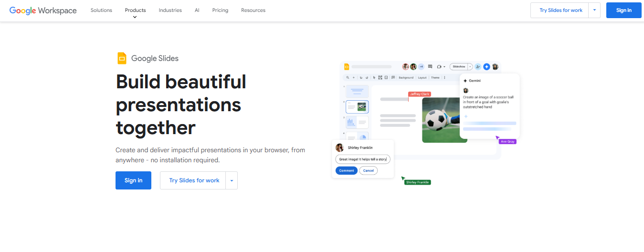Expand the Slideshow dropdown arrow in mockup

(470, 67)
